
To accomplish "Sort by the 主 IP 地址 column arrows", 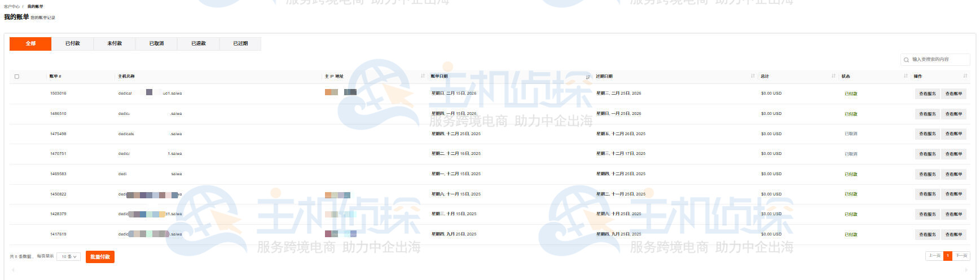I will click(x=423, y=76).
